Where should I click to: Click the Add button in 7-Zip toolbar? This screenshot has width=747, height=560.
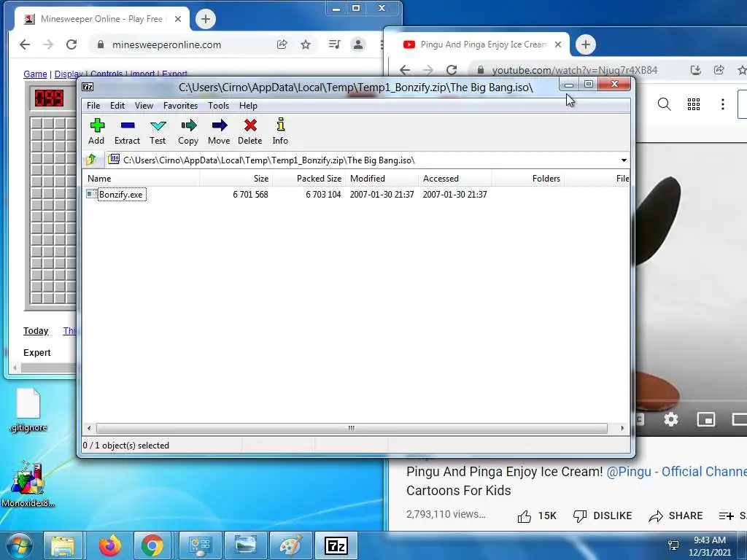pos(96,131)
